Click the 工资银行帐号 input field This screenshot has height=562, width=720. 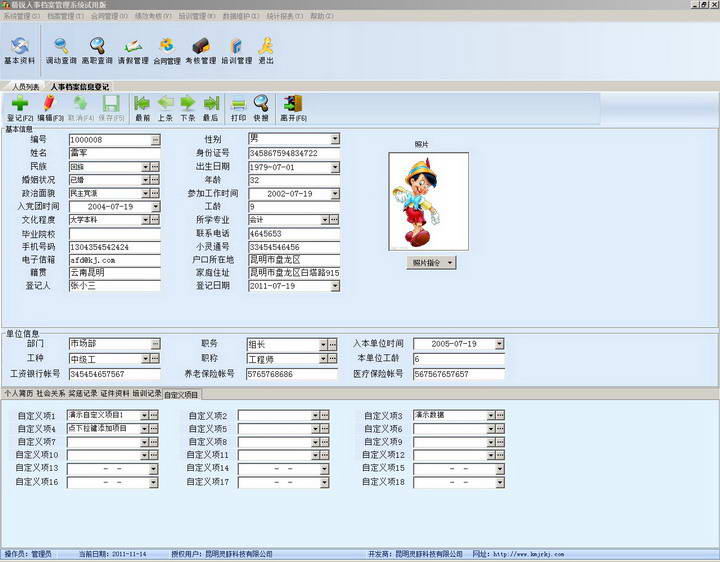114,374
